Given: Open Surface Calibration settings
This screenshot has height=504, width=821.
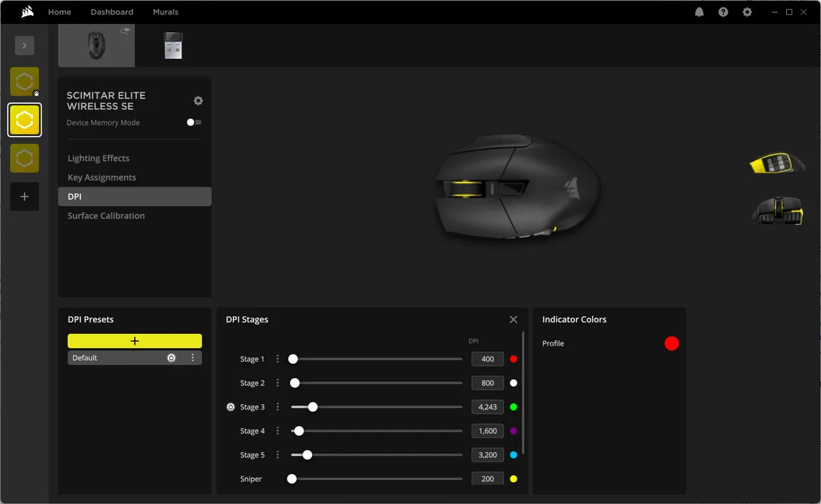Looking at the screenshot, I should point(105,215).
